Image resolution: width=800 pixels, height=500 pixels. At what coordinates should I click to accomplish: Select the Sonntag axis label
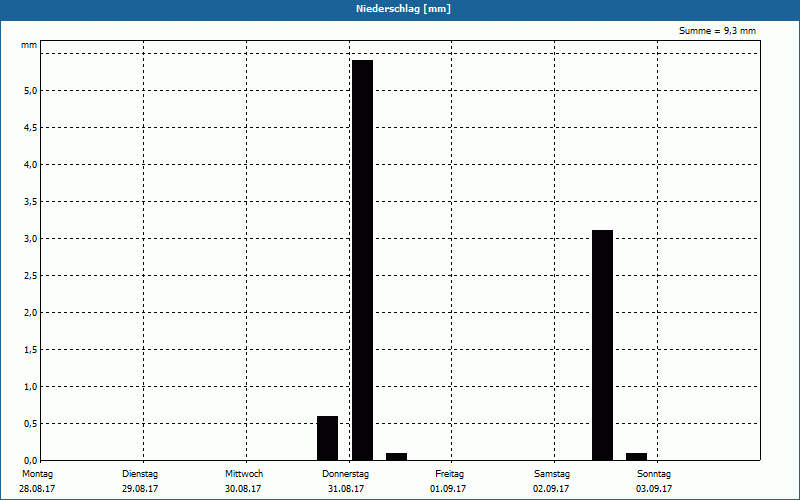click(x=654, y=474)
